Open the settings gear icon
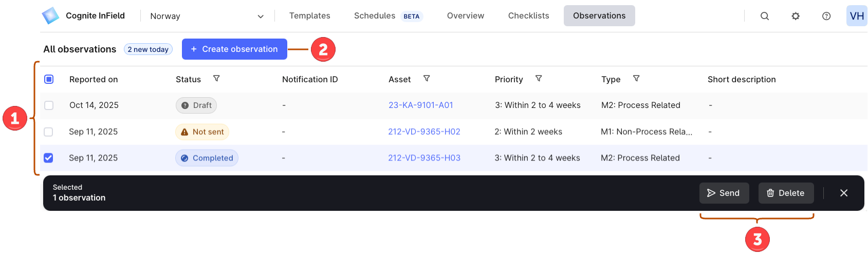 (x=796, y=16)
